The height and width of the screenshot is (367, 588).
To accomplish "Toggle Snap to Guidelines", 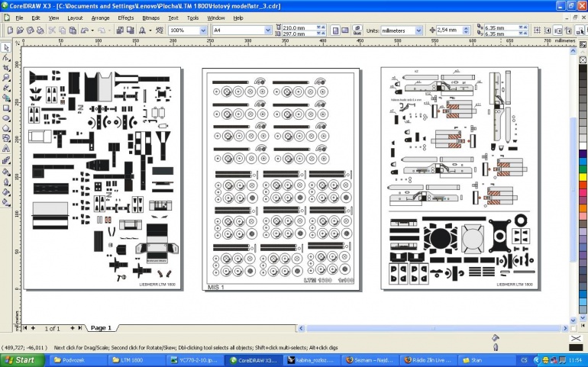I will click(x=548, y=31).
